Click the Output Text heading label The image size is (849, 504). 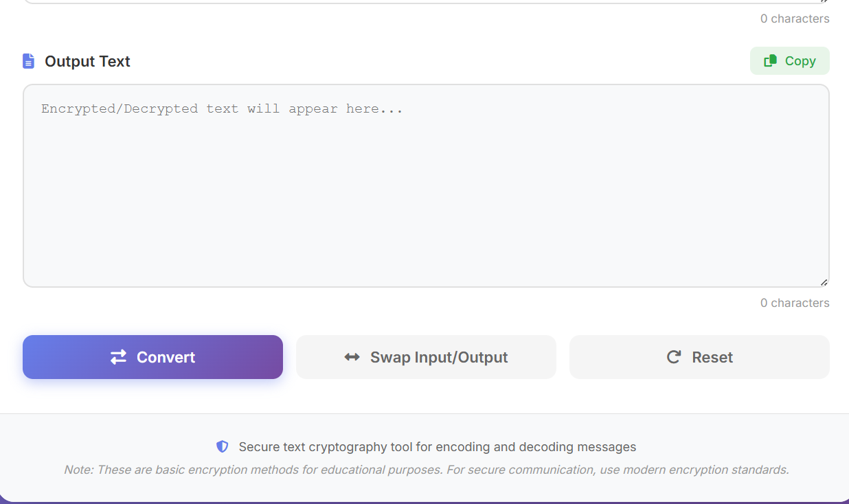pyautogui.click(x=87, y=61)
